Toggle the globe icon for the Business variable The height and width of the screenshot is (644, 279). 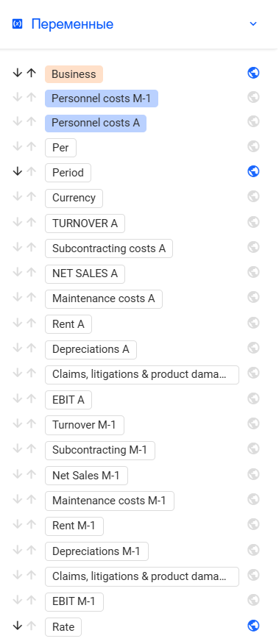coord(253,73)
